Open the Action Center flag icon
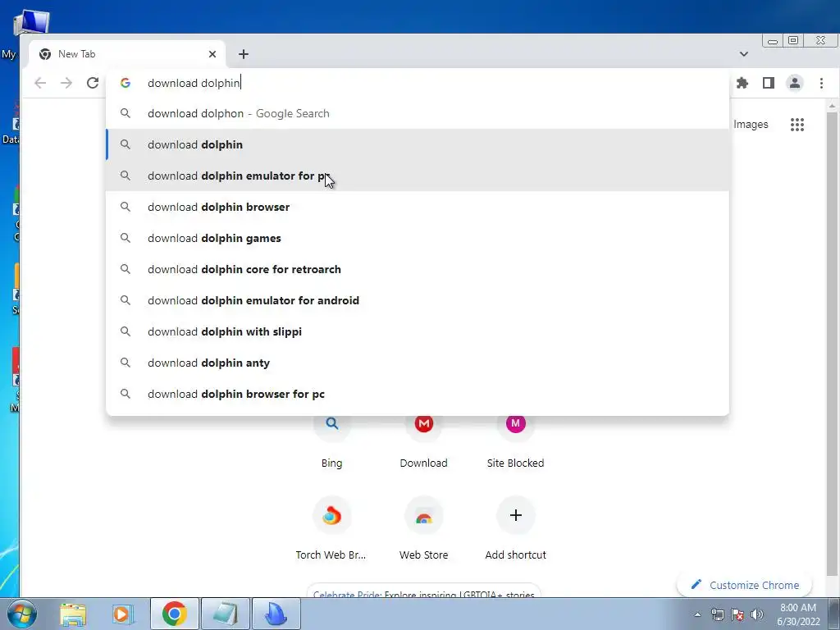This screenshot has width=840, height=630. coord(737,614)
